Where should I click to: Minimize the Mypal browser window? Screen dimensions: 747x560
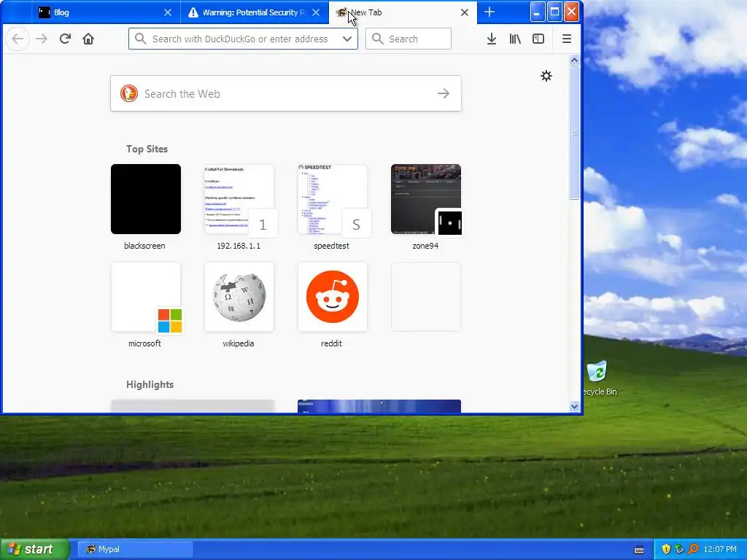[x=537, y=12]
